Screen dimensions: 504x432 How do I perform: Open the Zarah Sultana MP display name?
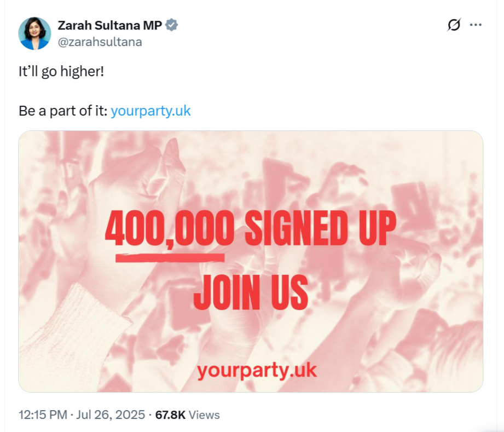click(109, 25)
